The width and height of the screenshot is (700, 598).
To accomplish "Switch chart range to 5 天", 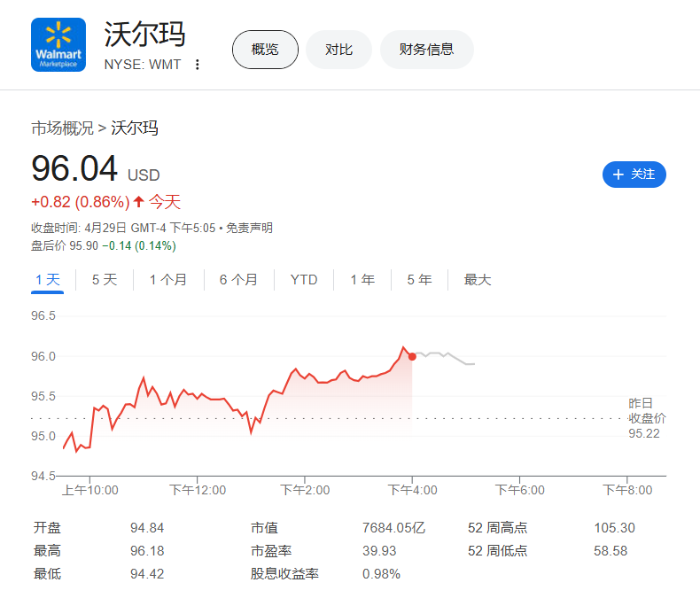I will (x=105, y=280).
